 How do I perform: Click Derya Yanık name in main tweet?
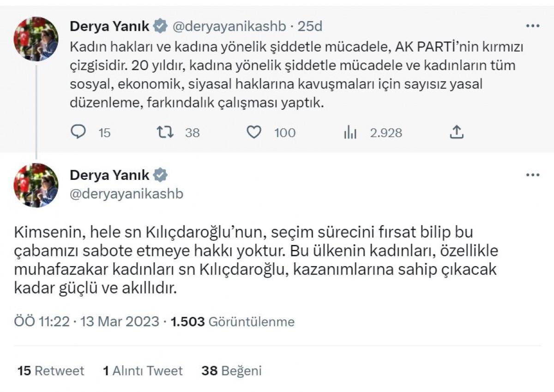coord(109,175)
